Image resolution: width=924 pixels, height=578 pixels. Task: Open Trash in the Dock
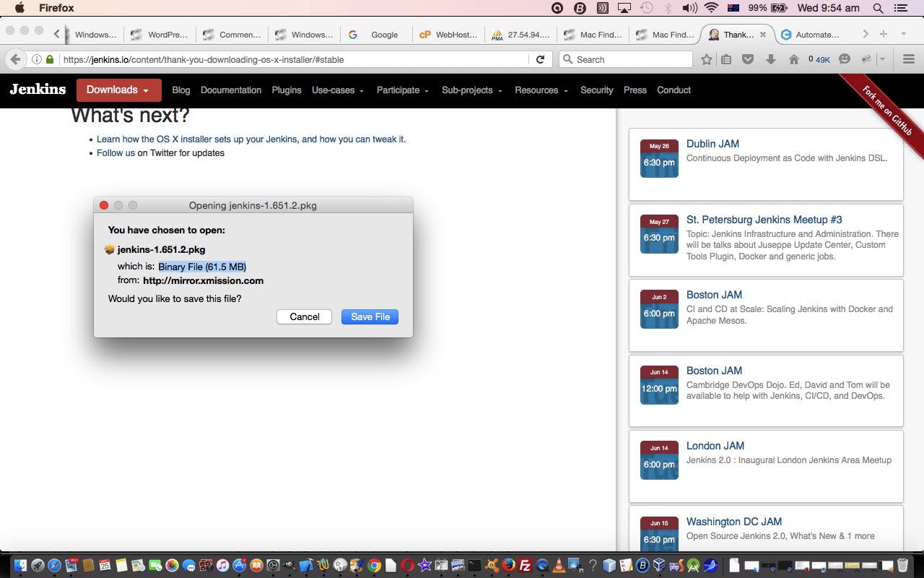[902, 566]
